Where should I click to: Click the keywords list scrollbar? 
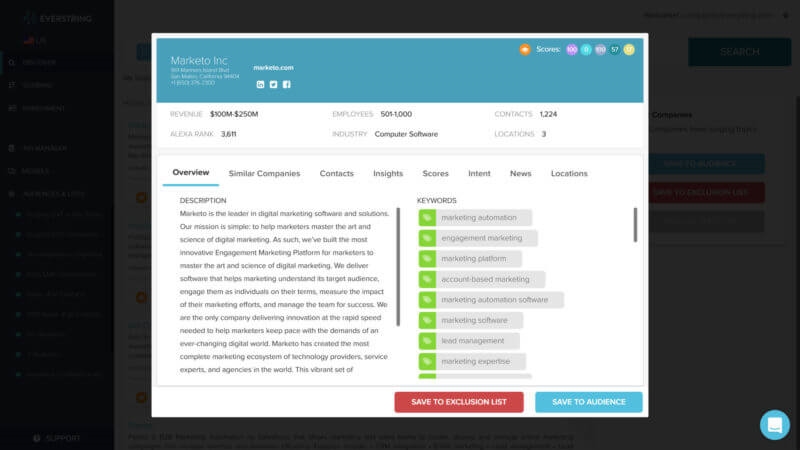[x=635, y=224]
